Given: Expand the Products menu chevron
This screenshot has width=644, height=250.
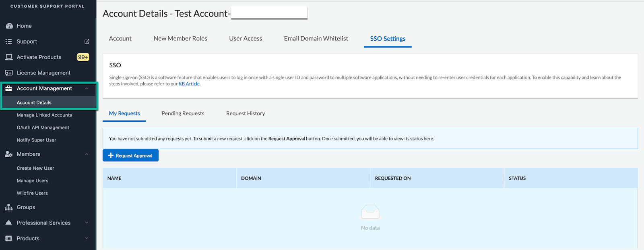Looking at the screenshot, I should tap(87, 239).
